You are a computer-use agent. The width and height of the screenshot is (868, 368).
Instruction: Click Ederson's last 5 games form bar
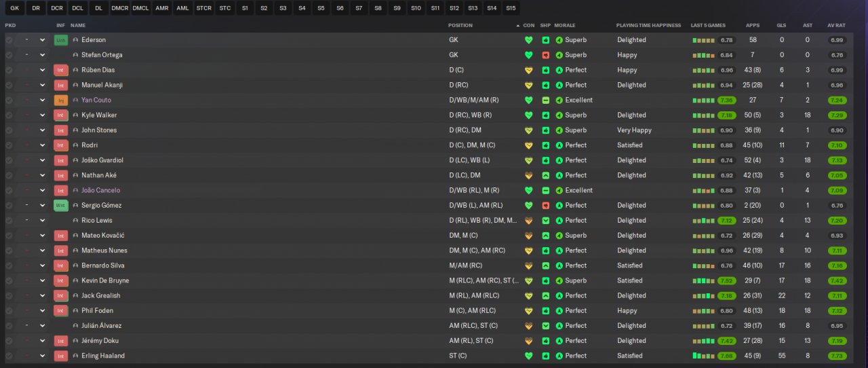tap(703, 40)
